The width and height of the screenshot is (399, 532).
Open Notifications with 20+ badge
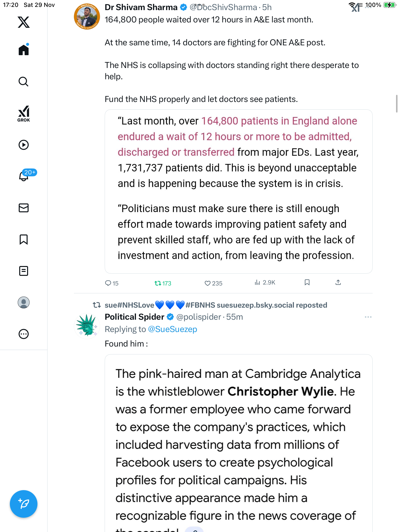[24, 176]
